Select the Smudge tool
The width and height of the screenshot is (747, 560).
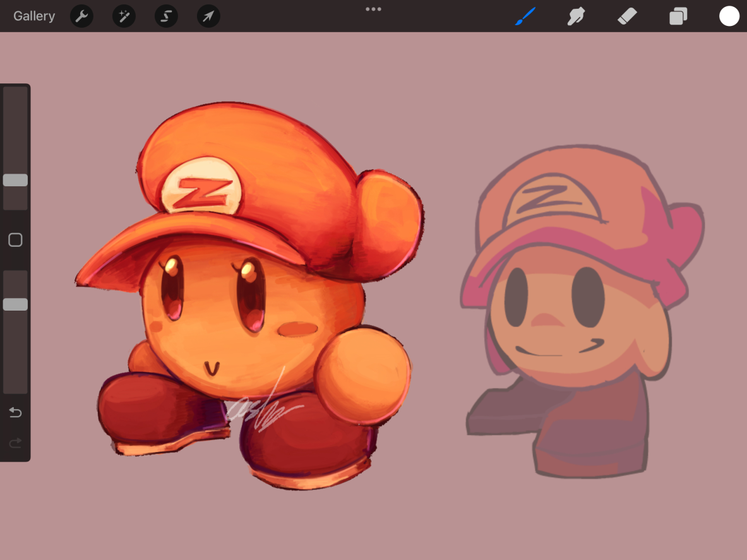tap(576, 16)
